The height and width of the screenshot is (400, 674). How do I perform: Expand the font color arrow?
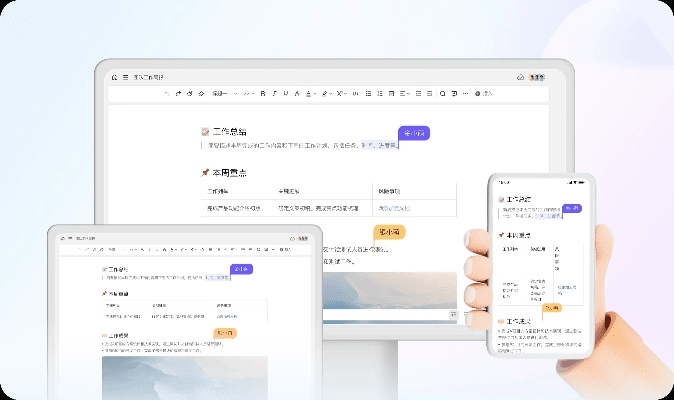[315, 94]
